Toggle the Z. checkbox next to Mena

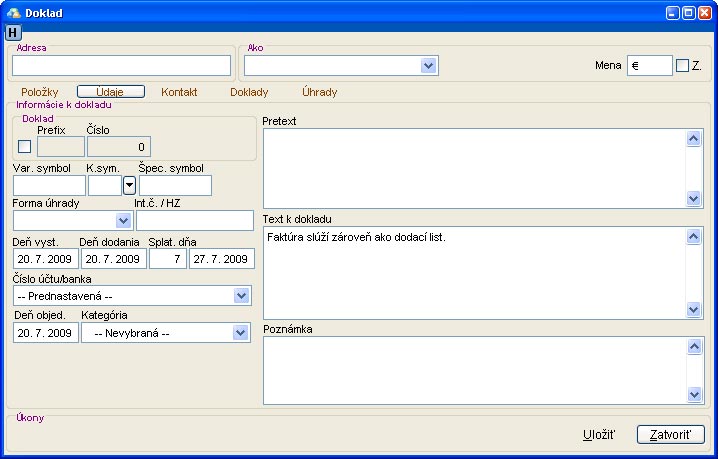(x=682, y=66)
